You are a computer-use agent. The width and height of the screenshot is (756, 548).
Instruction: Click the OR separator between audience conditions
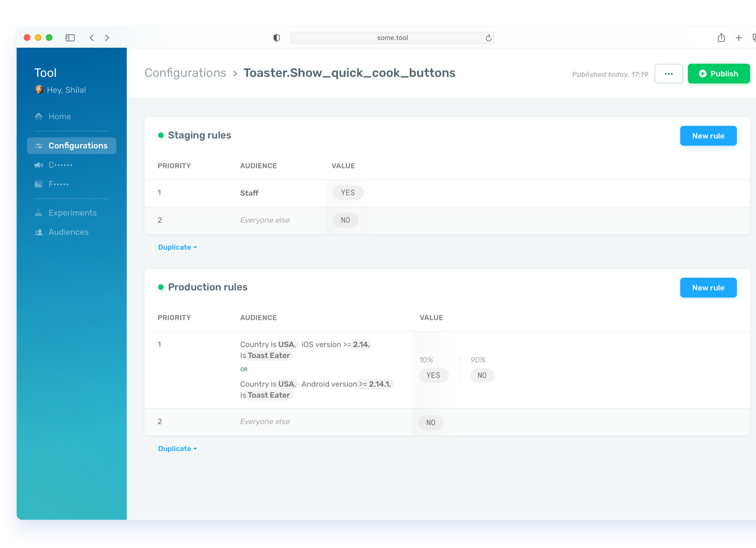click(x=244, y=369)
